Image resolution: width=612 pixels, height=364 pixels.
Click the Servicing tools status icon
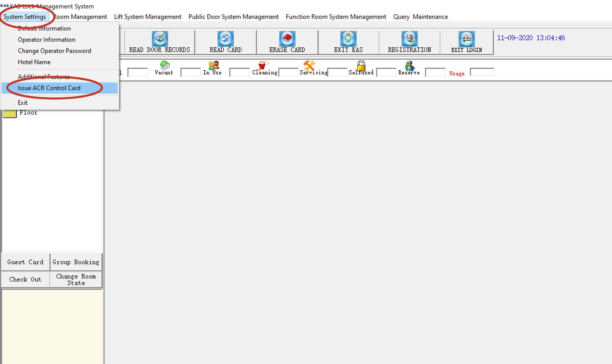click(x=309, y=65)
